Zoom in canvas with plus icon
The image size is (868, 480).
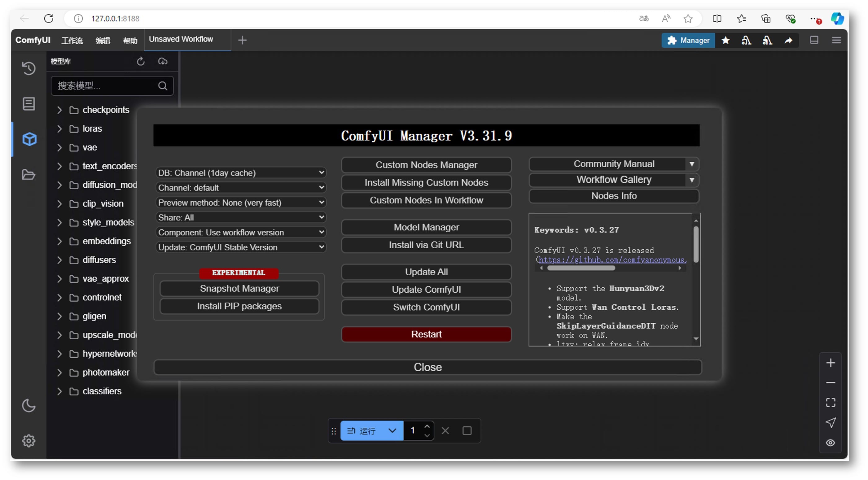pos(830,363)
